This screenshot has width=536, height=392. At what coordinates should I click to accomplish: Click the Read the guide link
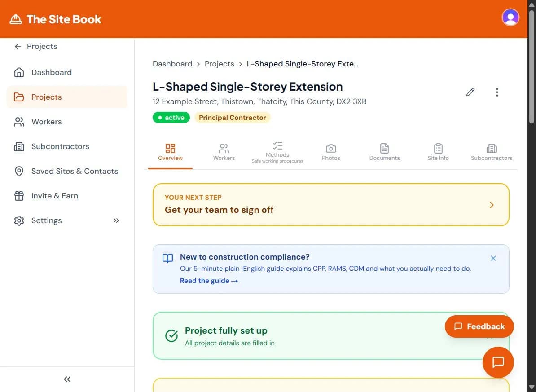tap(209, 280)
